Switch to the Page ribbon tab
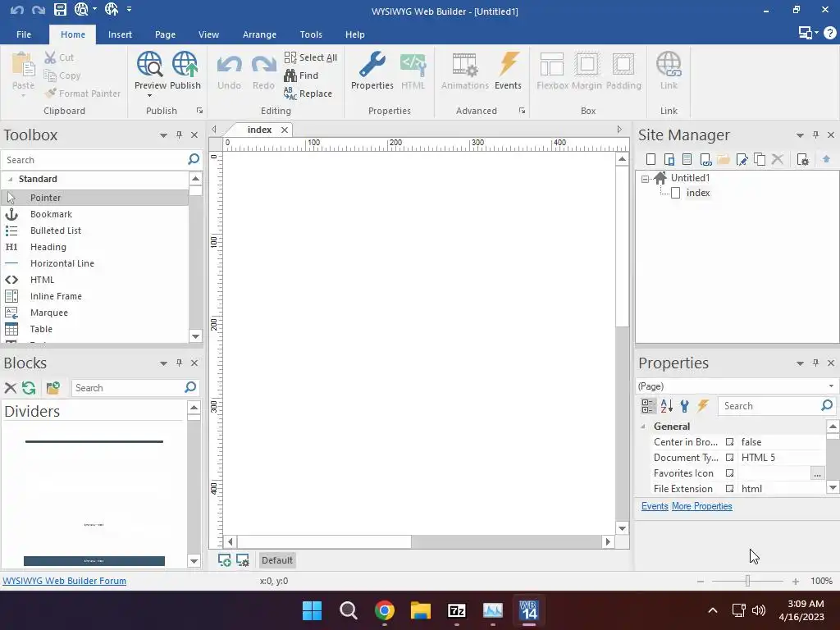 pyautogui.click(x=165, y=34)
